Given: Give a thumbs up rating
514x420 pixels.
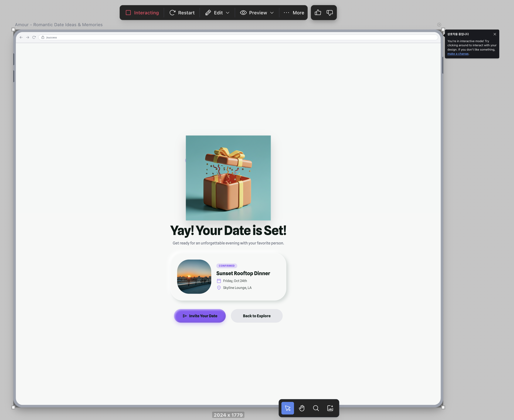Looking at the screenshot, I should [318, 13].
